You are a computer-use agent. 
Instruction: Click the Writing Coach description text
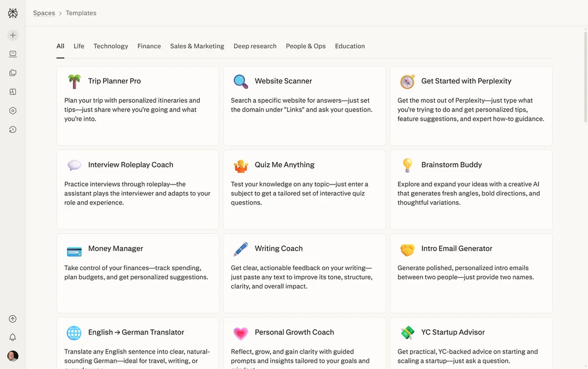[301, 277]
